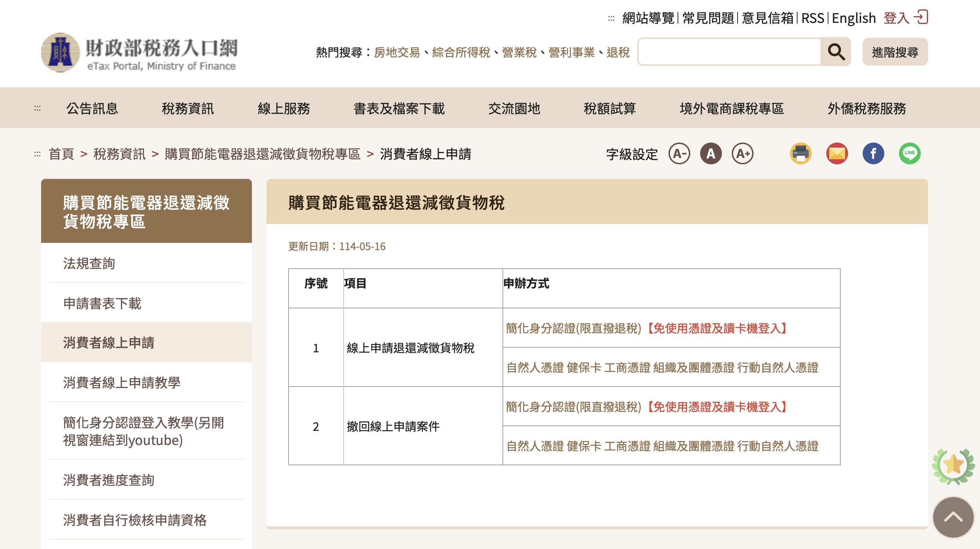Image resolution: width=980 pixels, height=549 pixels.
Task: Search hot keyword 營利事業
Action: [571, 52]
